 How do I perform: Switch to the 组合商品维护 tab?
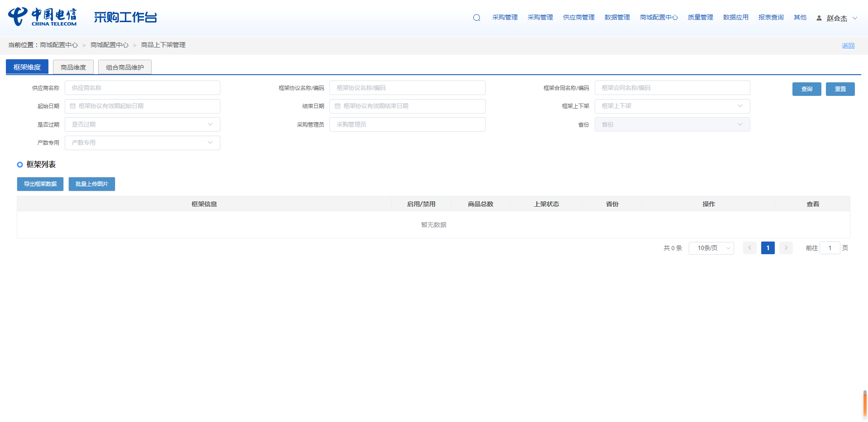pos(125,67)
